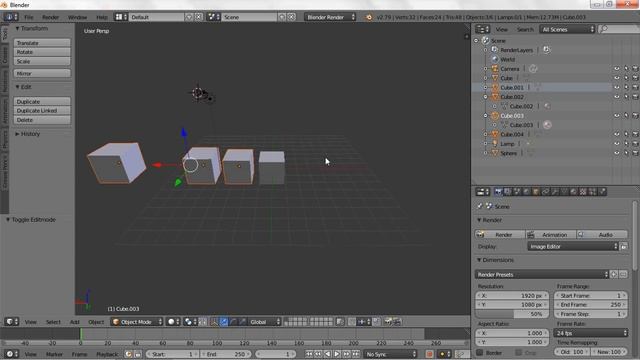Select the rotate manipulator arc icon
Image resolution: width=640 pixels, height=360 pixels.
coord(233,322)
